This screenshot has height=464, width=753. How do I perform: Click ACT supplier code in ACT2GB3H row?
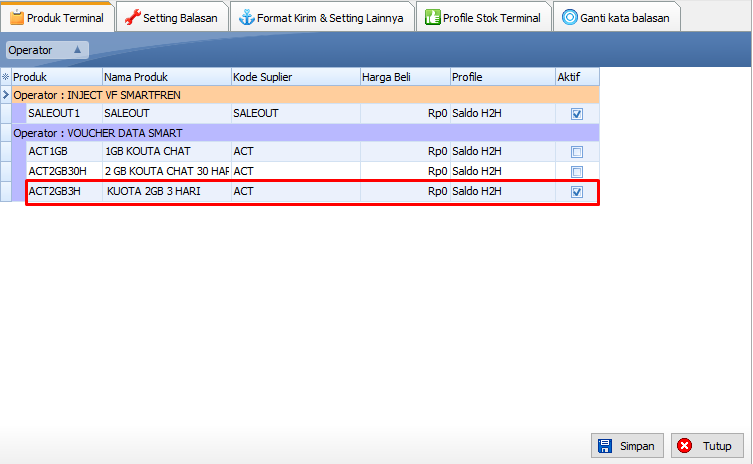click(296, 191)
